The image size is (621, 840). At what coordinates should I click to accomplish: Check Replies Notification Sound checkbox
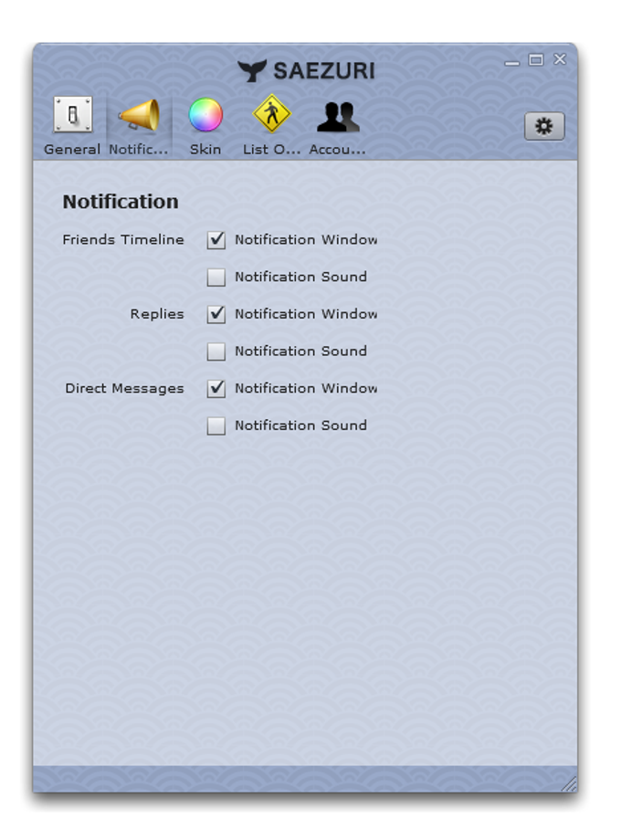(x=216, y=352)
